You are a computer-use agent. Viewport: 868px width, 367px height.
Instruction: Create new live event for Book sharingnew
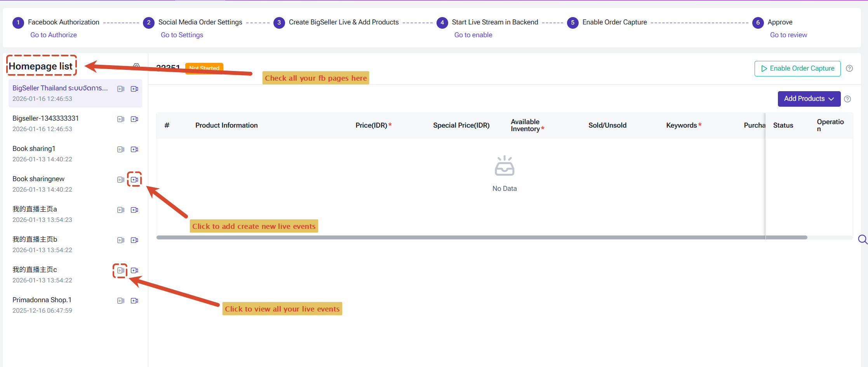coord(134,180)
